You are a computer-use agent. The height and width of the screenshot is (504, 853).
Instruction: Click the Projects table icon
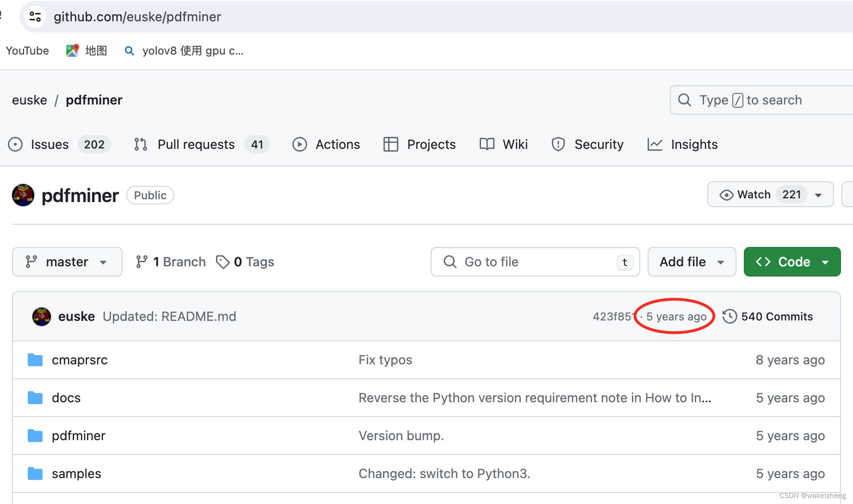pos(391,144)
